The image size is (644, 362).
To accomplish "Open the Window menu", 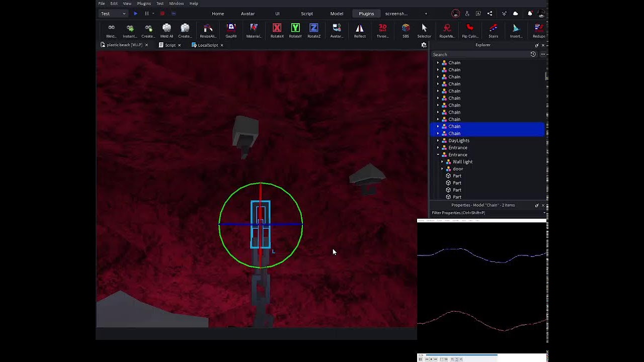I will coord(176,4).
